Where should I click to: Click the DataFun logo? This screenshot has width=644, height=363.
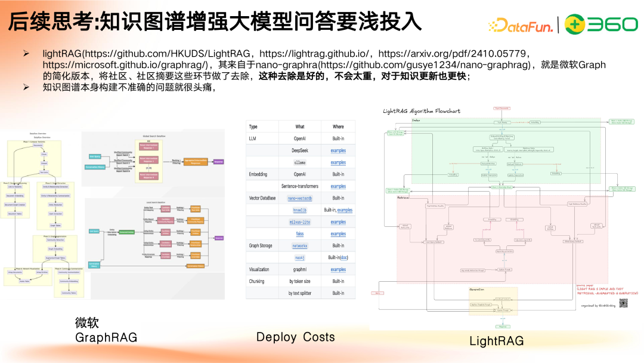pos(521,25)
